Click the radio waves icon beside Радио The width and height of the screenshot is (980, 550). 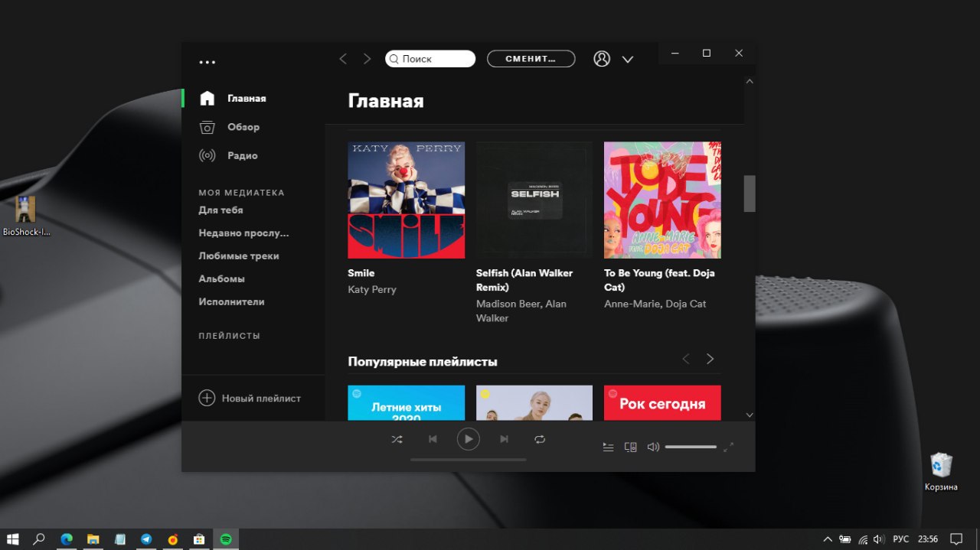(x=207, y=155)
